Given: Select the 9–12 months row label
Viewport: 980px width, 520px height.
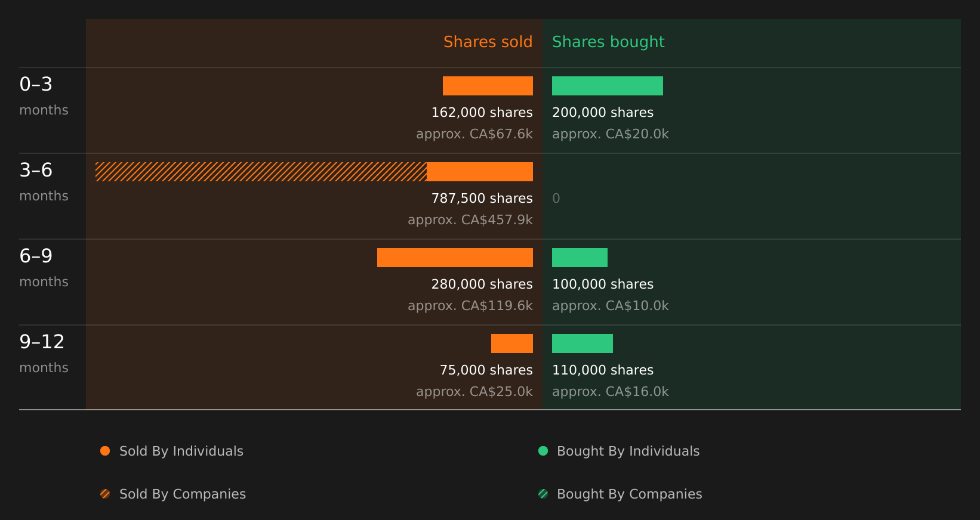Looking at the screenshot, I should (44, 353).
